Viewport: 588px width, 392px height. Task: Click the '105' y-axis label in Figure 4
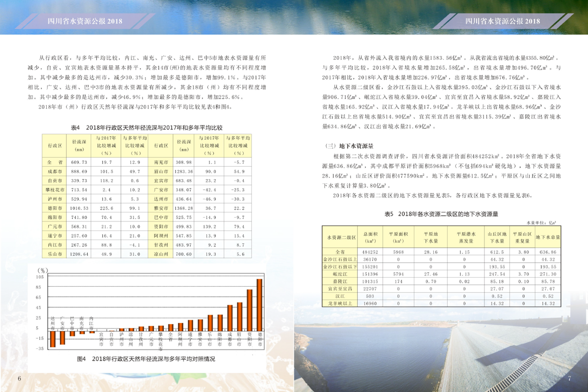[x=39, y=277]
